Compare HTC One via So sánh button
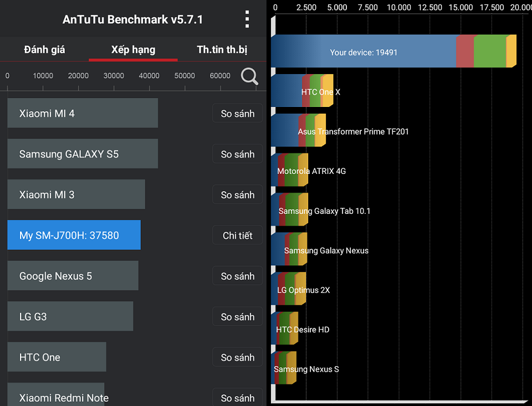 (x=238, y=357)
